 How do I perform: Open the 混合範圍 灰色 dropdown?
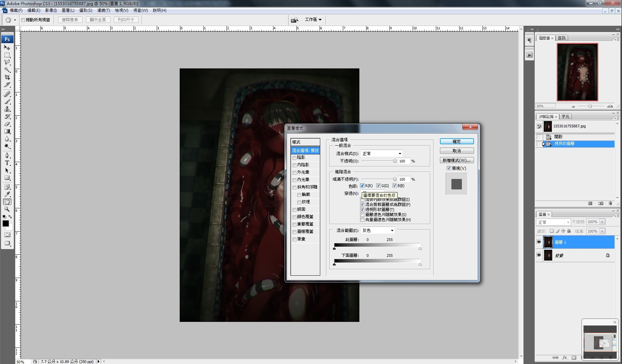pos(378,231)
